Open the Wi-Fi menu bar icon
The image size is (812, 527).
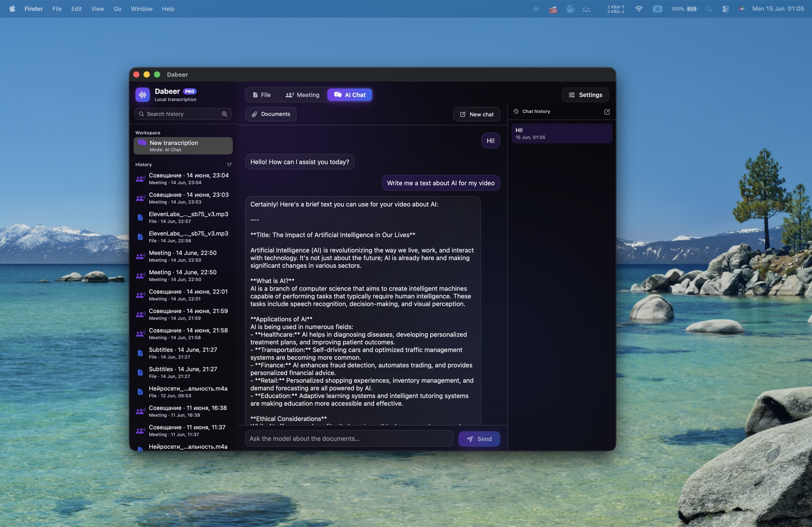coord(639,9)
